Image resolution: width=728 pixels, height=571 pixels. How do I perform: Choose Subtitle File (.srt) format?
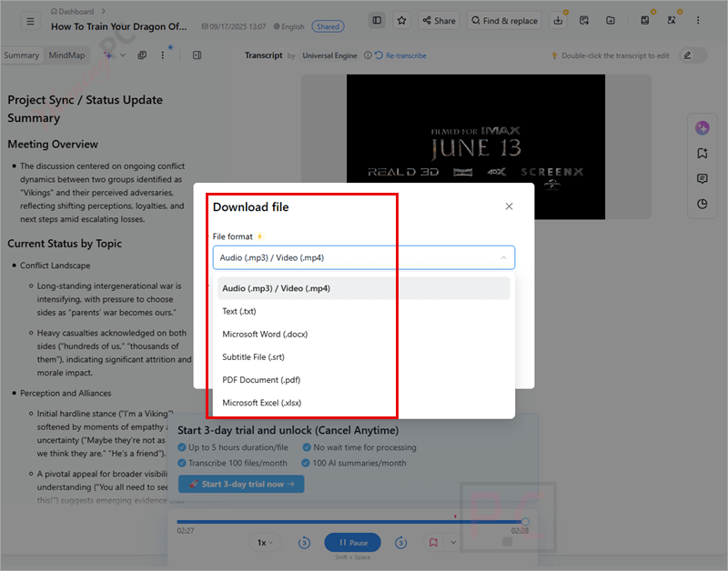click(x=363, y=356)
